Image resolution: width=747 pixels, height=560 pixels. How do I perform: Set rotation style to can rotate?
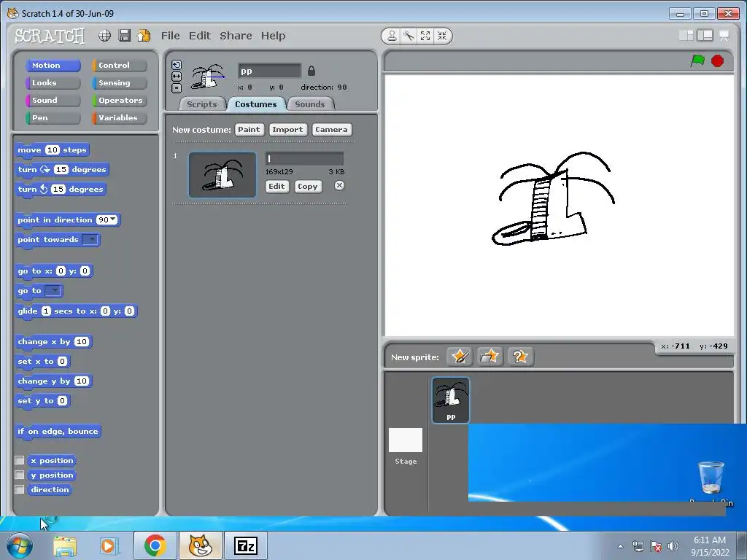[x=177, y=65]
